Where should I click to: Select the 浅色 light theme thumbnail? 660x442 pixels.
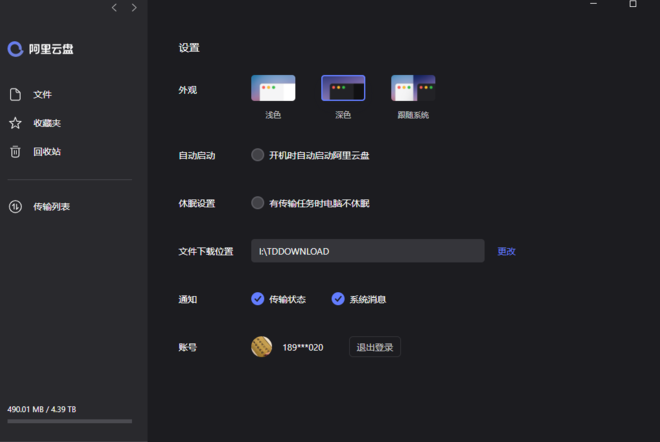tap(273, 88)
